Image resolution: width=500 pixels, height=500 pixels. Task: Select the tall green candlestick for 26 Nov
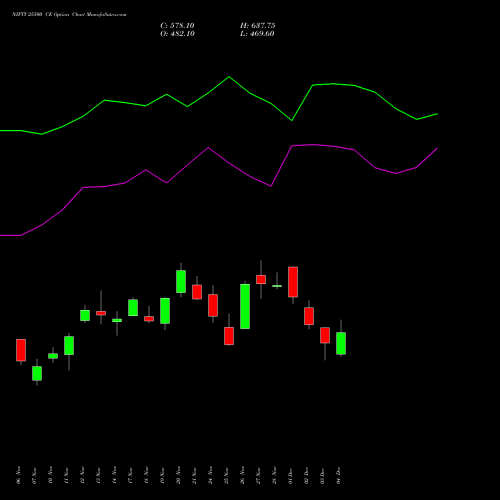coord(245,306)
